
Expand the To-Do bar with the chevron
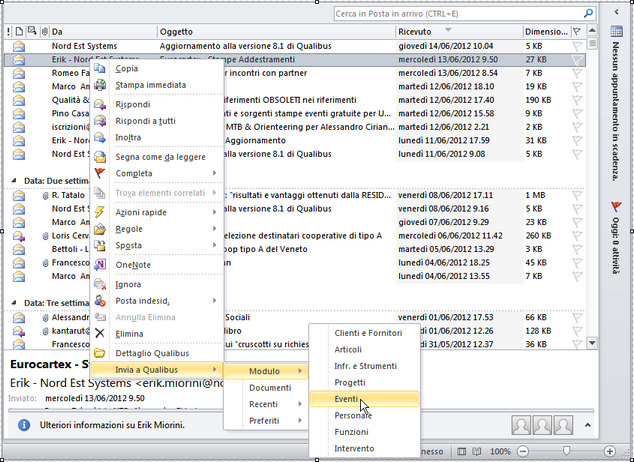point(616,12)
